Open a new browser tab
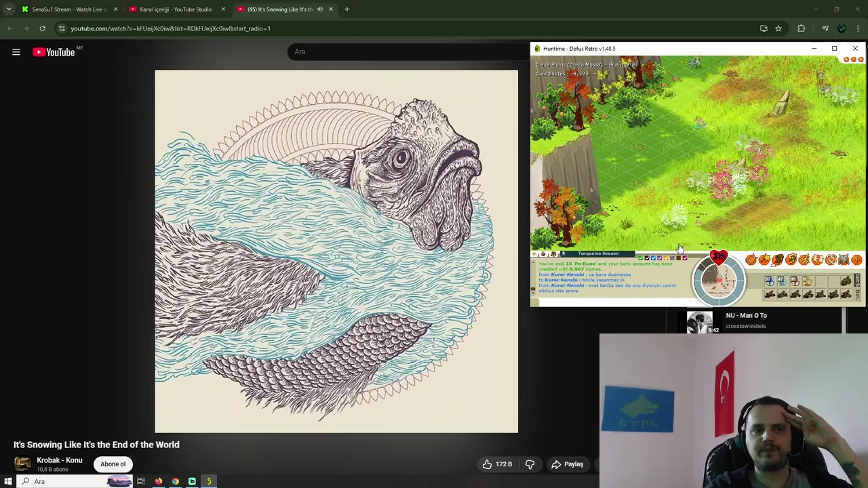 click(x=347, y=9)
